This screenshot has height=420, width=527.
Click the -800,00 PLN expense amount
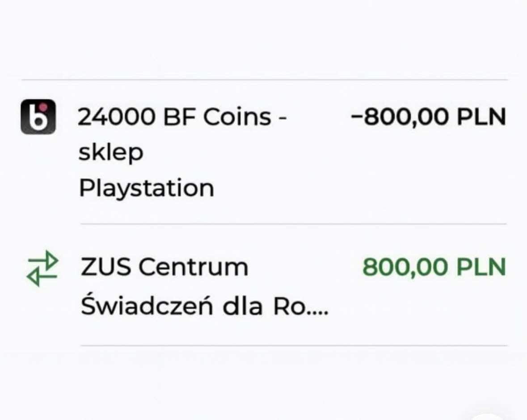coord(428,117)
